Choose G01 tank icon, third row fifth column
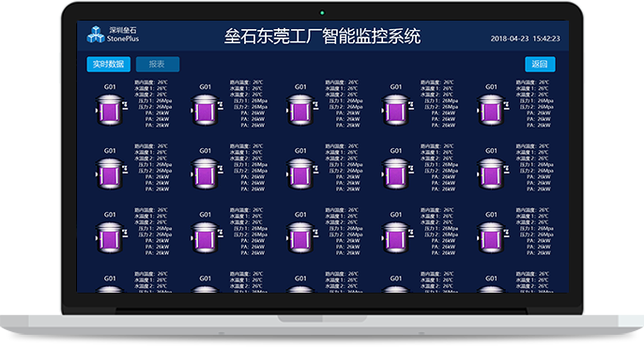The width and height of the screenshot is (644, 347). (493, 237)
